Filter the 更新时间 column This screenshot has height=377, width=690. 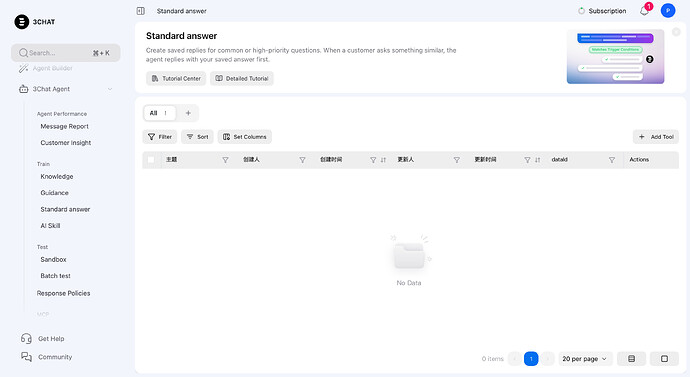click(527, 160)
